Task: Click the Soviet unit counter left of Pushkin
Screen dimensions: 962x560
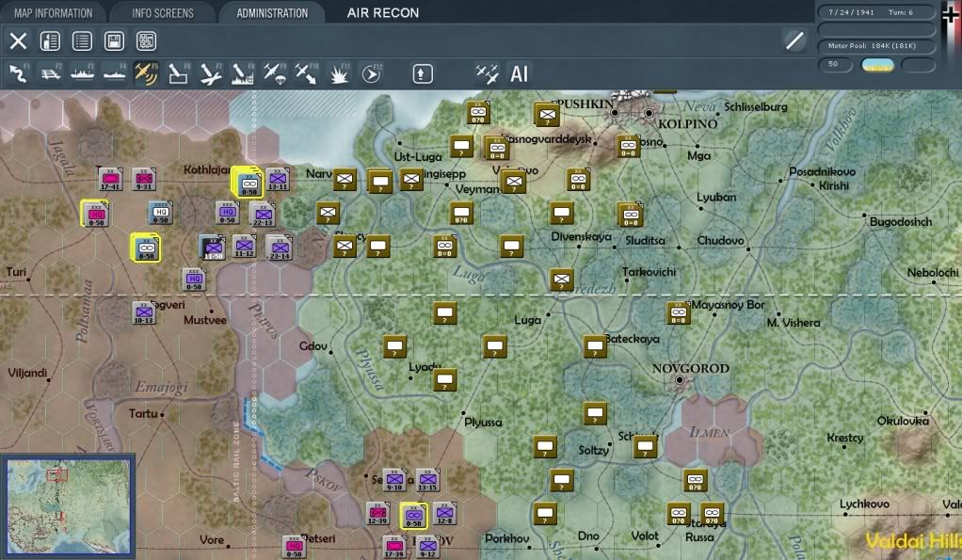Action: click(547, 114)
